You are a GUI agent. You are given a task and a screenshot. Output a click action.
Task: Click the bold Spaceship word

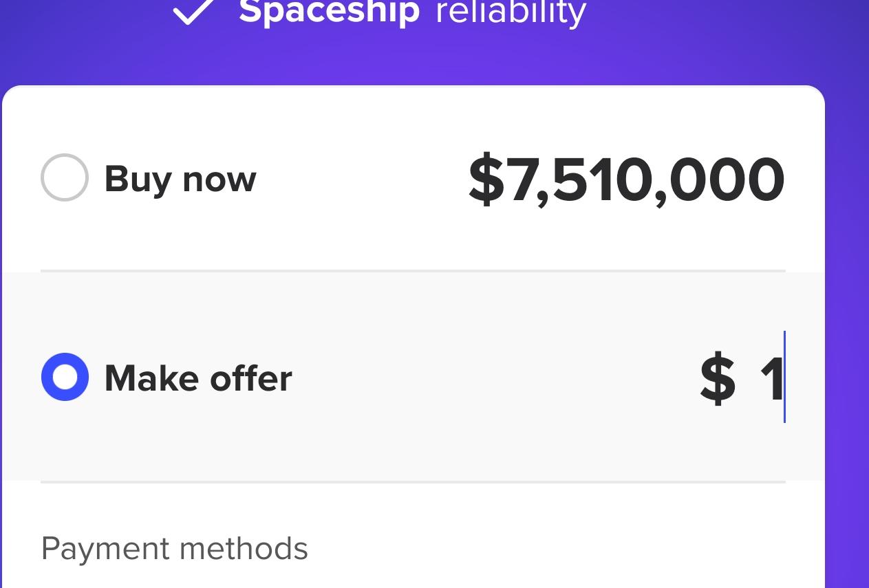[329, 11]
